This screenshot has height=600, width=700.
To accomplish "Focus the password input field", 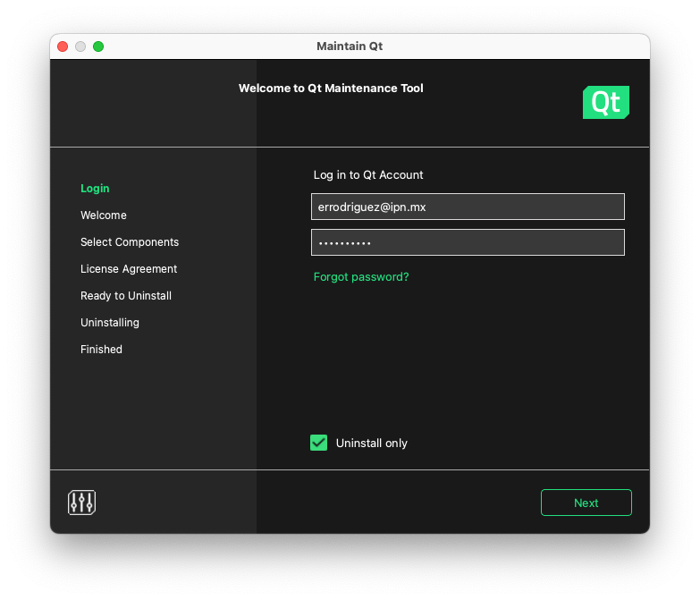I will tap(468, 242).
